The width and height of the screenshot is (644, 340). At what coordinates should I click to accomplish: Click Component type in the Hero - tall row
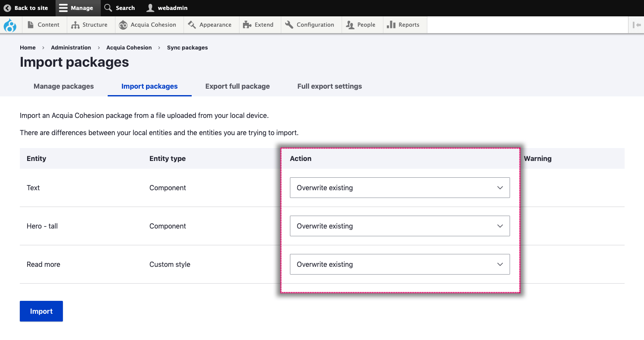(x=168, y=226)
